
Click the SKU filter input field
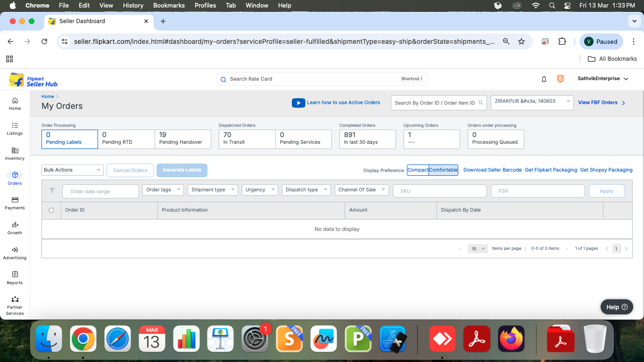(x=439, y=191)
